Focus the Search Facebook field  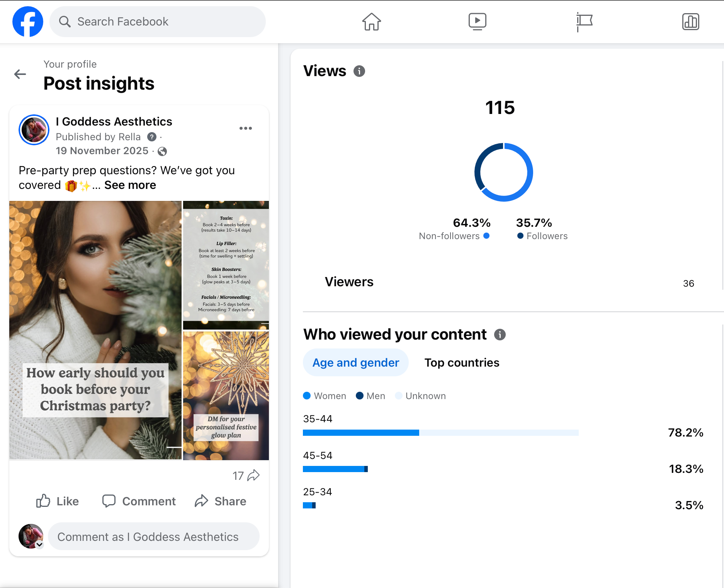point(158,22)
